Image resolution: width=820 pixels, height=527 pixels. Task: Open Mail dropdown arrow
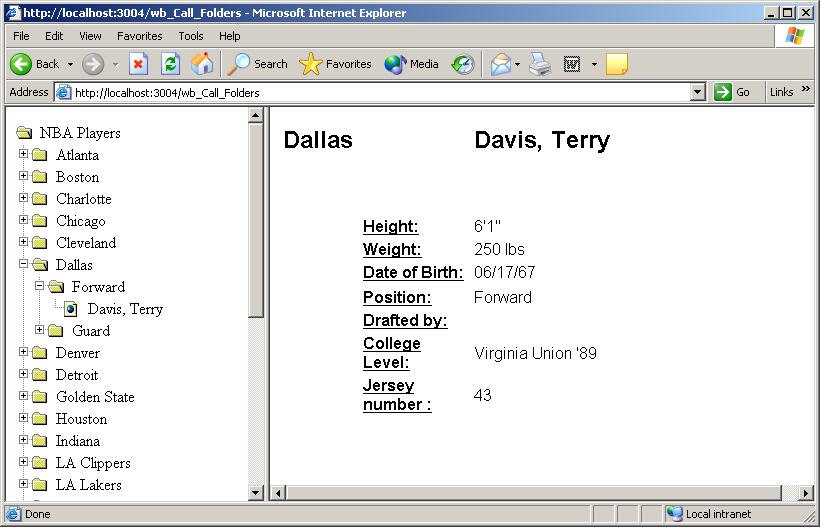[517, 64]
